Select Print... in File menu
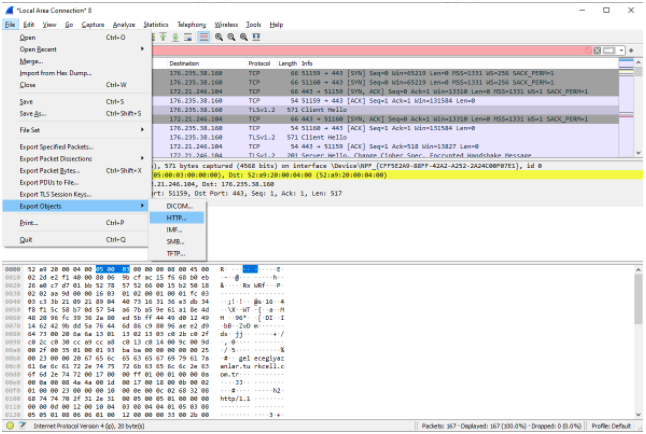646x434 pixels. click(76, 223)
